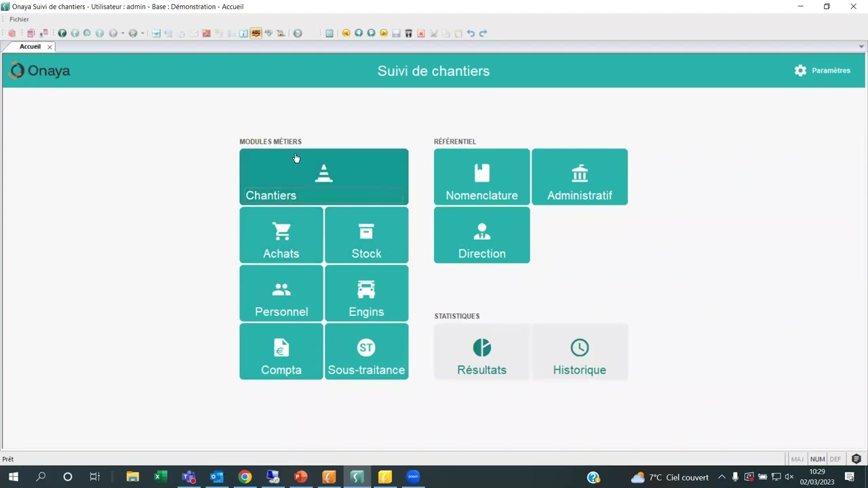Expand the open tabs list arrow
868x488 pixels.
point(861,47)
